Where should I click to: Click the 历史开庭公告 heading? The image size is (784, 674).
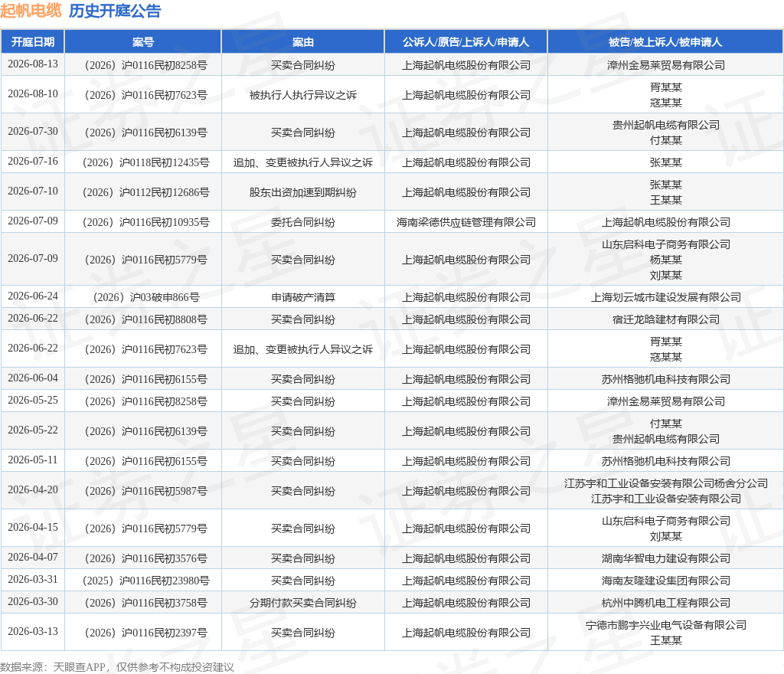[115, 11]
